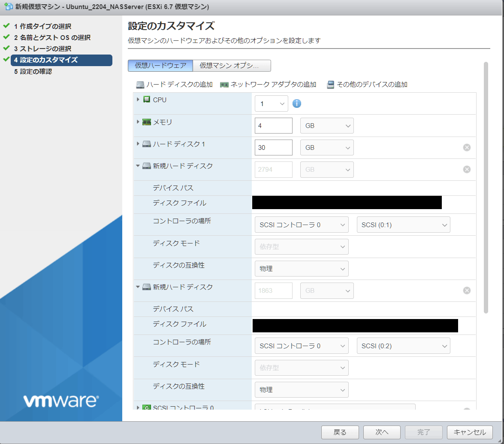Viewport: 504px width, 444px height.
Task: Open disk compatibility 物理 dropdown for first new disk
Action: [302, 269]
